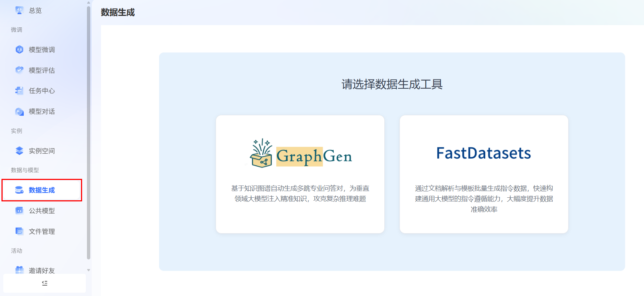Click the 任务中心 sidebar icon
This screenshot has width=644, height=296.
click(19, 91)
